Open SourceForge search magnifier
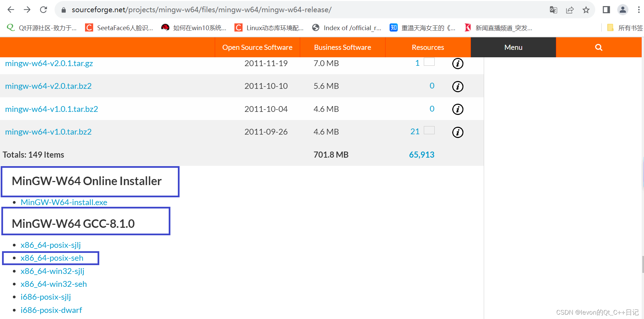644x319 pixels. point(599,47)
